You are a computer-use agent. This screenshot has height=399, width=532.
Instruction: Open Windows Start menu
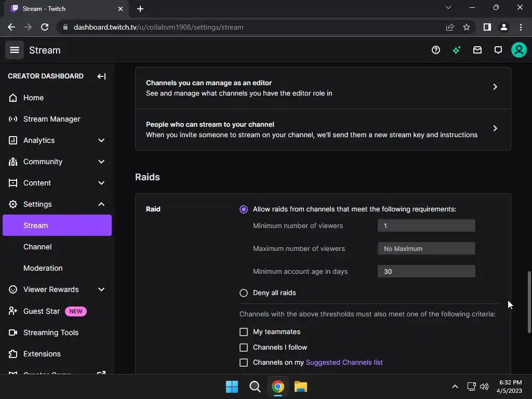(x=232, y=387)
